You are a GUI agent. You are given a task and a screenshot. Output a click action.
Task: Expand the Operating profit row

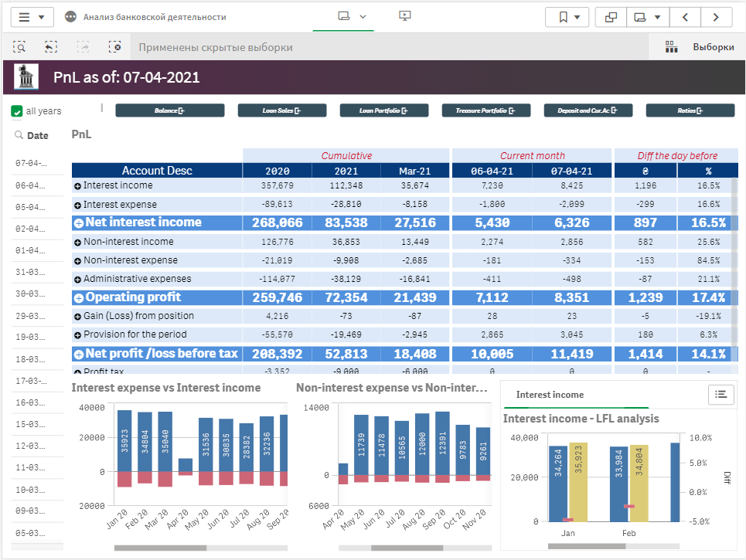coord(78,297)
